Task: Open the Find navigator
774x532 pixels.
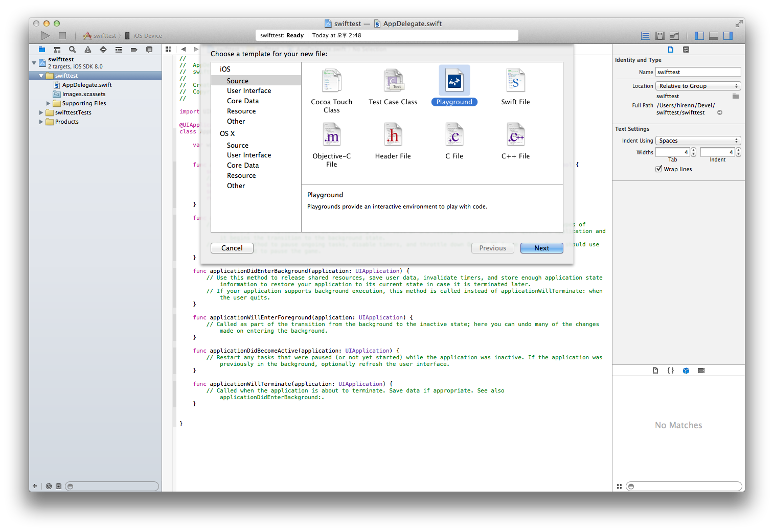Action: pyautogui.click(x=73, y=50)
